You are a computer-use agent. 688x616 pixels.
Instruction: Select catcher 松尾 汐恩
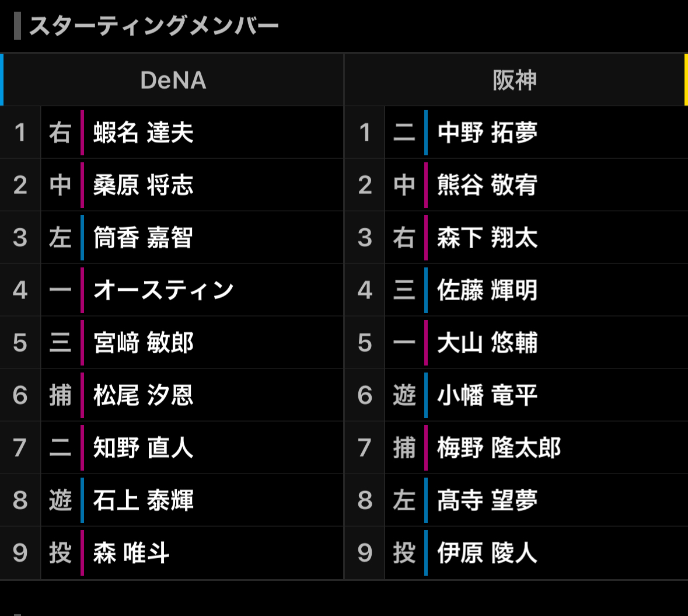[x=144, y=395]
